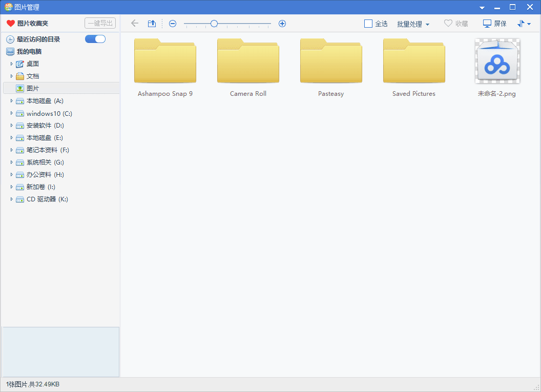Expand the windows10 (C:) drive node
Screen dimensions: 541x392
(12, 113)
